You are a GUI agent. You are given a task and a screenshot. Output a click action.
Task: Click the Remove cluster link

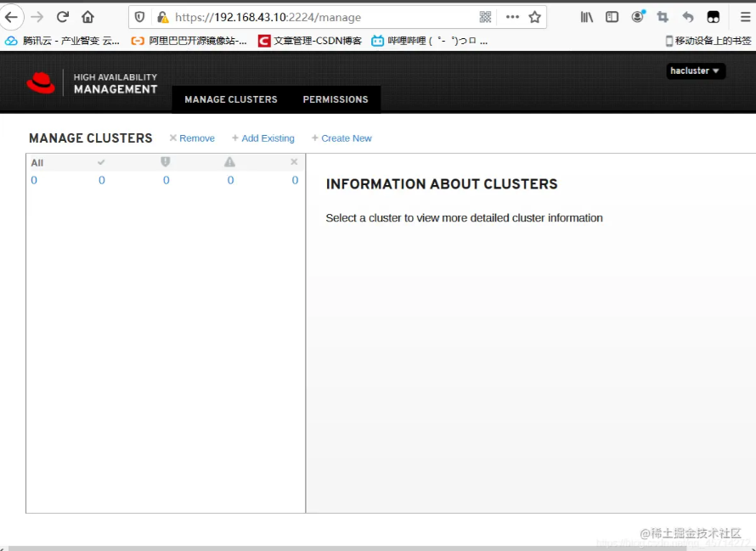[192, 138]
